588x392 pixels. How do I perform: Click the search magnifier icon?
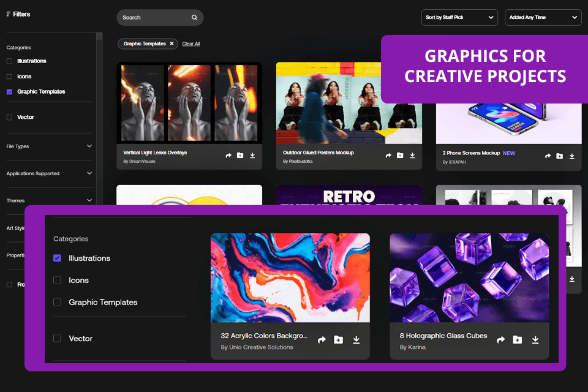(194, 18)
